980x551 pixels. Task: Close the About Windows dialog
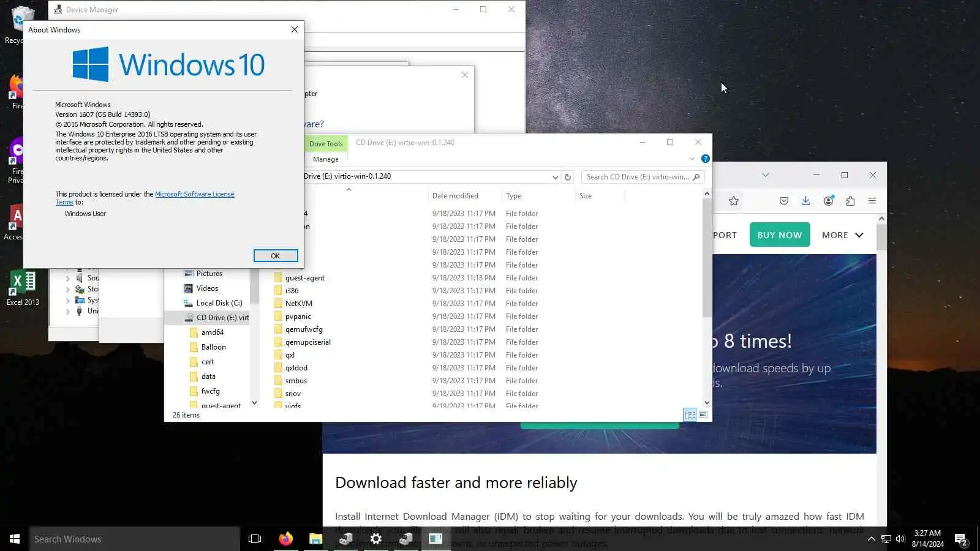(295, 29)
